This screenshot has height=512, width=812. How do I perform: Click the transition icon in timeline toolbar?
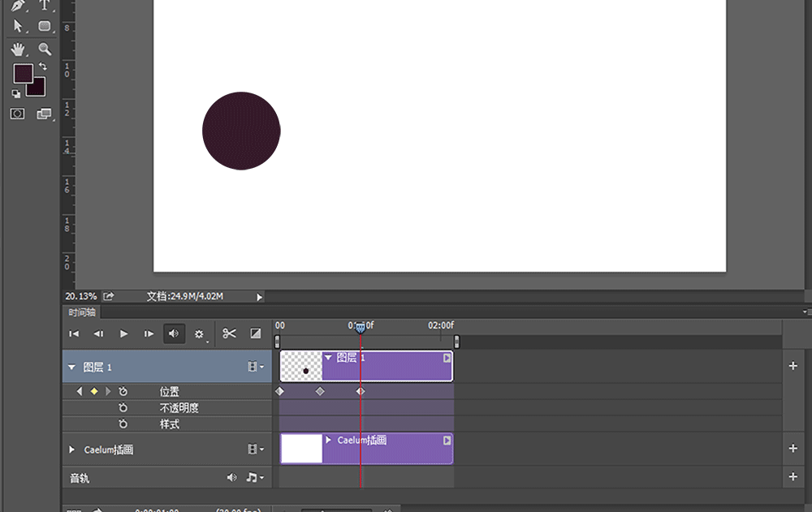click(x=257, y=333)
